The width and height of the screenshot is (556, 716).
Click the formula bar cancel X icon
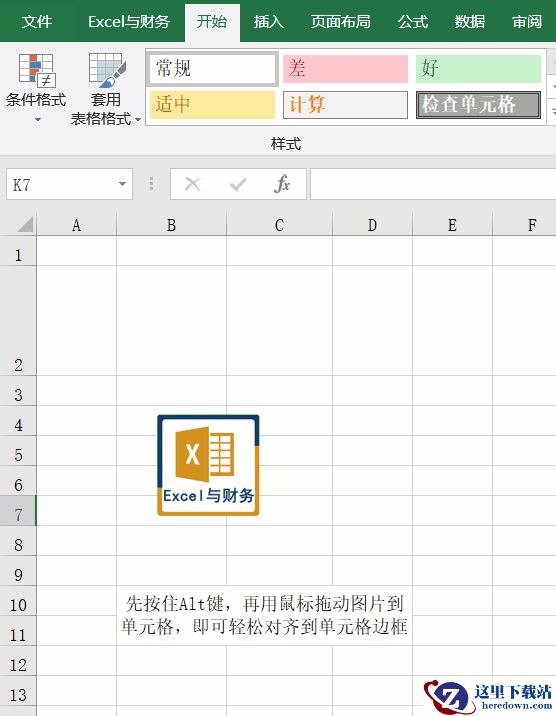(192, 184)
